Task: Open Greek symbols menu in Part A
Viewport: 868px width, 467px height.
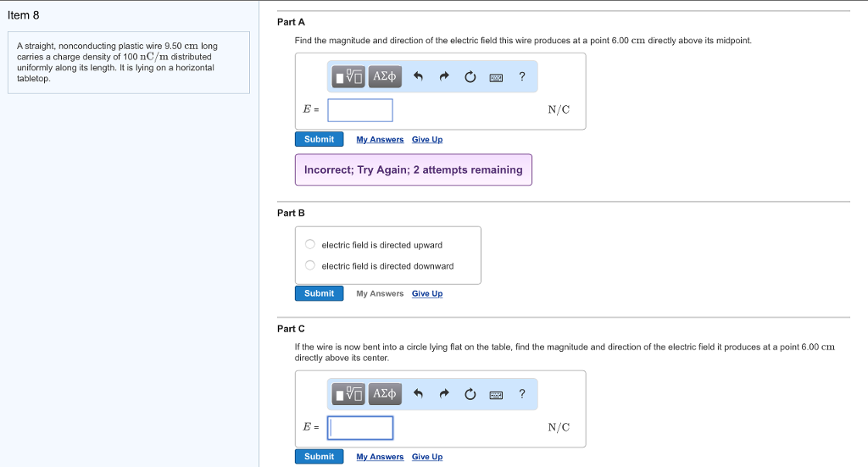Action: coord(385,77)
